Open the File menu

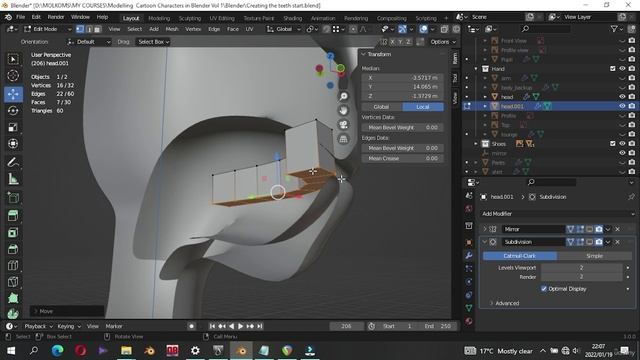click(x=20, y=17)
